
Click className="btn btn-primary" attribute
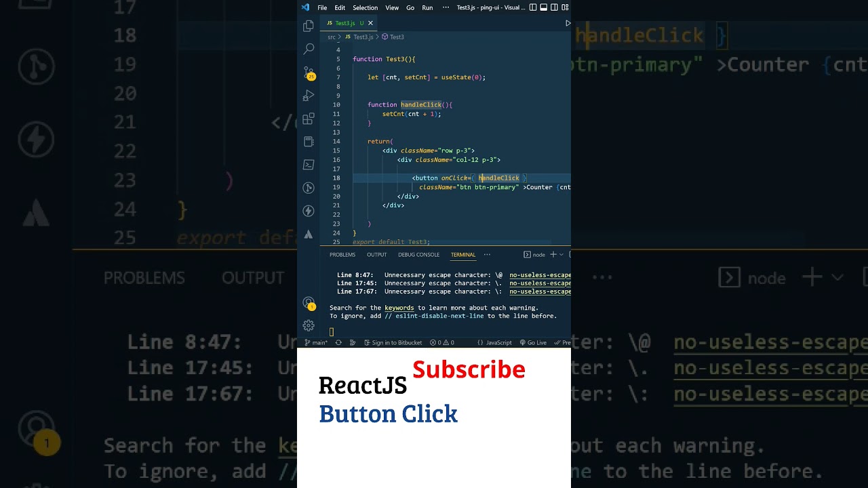pyautogui.click(x=469, y=187)
